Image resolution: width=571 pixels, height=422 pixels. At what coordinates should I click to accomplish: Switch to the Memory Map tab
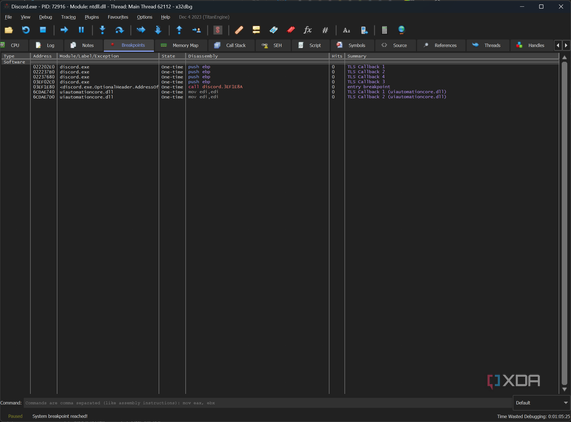click(x=181, y=45)
